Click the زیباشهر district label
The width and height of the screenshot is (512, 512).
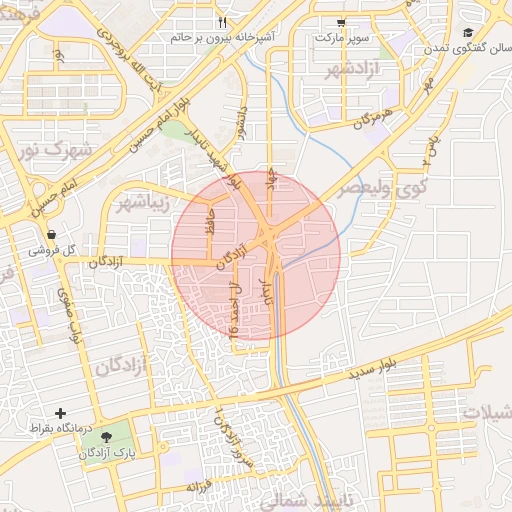[x=143, y=204]
